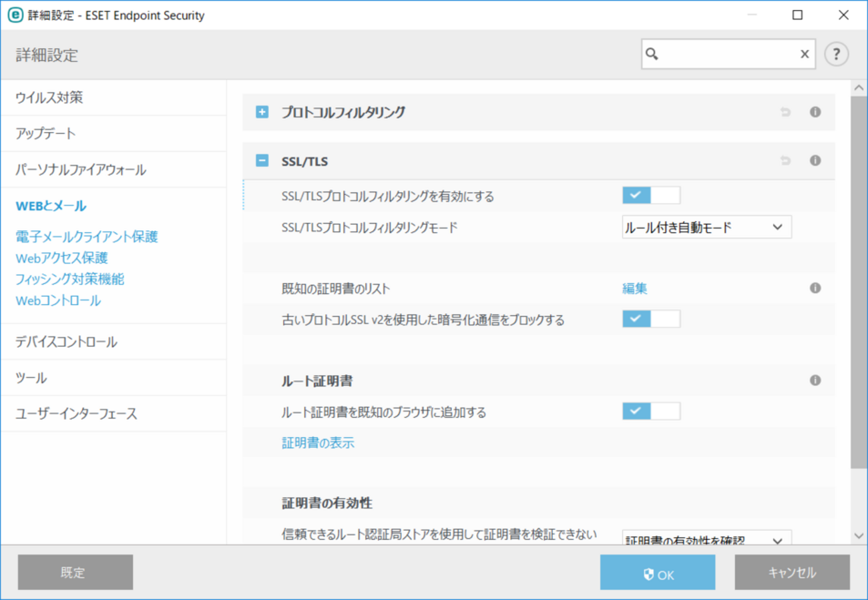Click inside the search input field
The width and height of the screenshot is (868, 600).
(728, 54)
